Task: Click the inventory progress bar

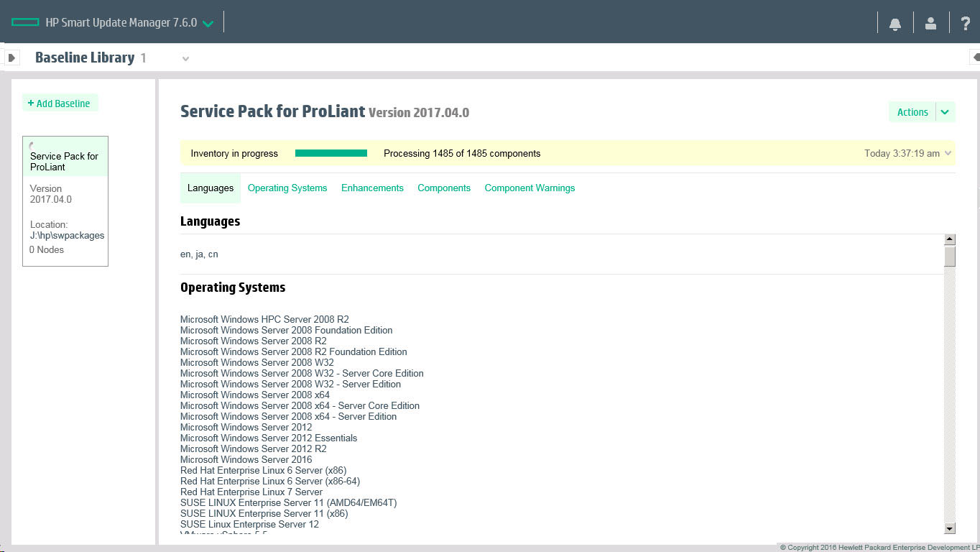Action: click(x=331, y=153)
